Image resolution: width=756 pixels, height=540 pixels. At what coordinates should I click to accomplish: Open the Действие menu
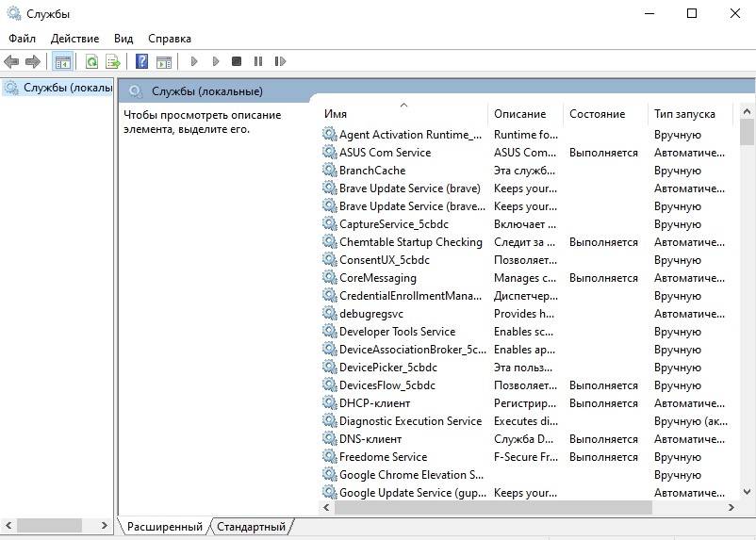tap(74, 39)
